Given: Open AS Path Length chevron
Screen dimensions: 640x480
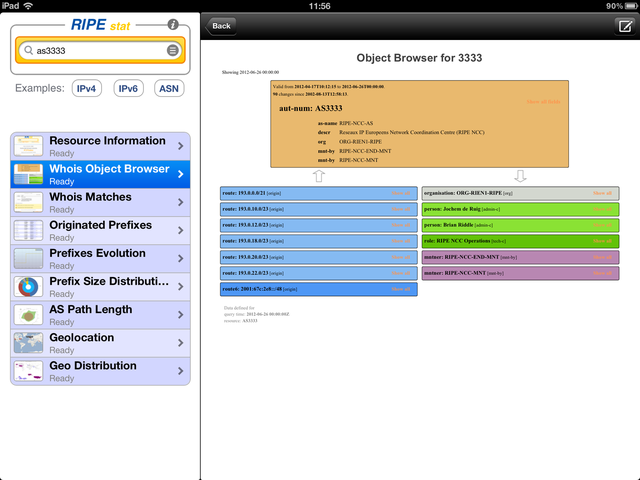Looking at the screenshot, I should click(x=181, y=315).
